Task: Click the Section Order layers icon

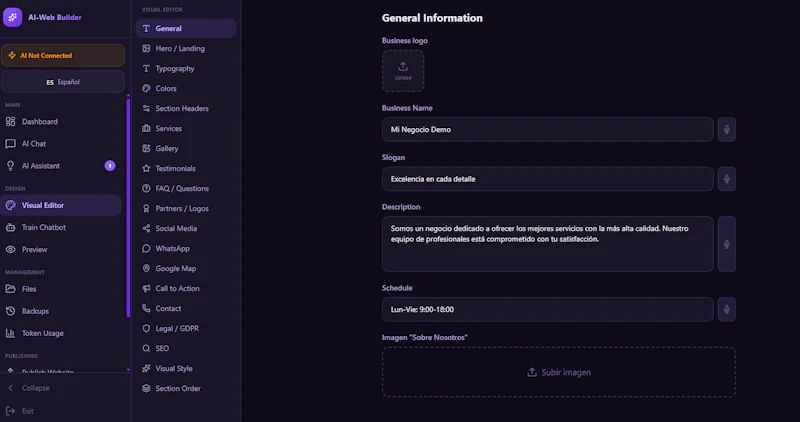Action: pos(146,388)
